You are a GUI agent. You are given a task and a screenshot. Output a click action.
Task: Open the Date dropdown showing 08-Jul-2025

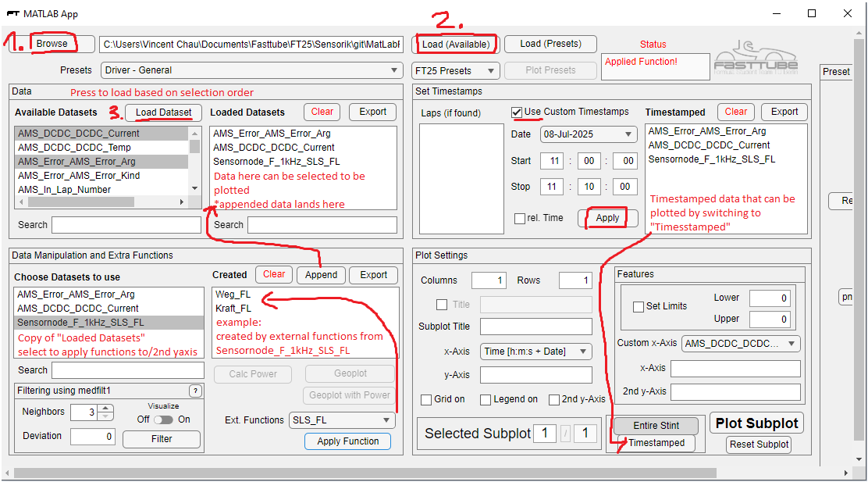[589, 134]
